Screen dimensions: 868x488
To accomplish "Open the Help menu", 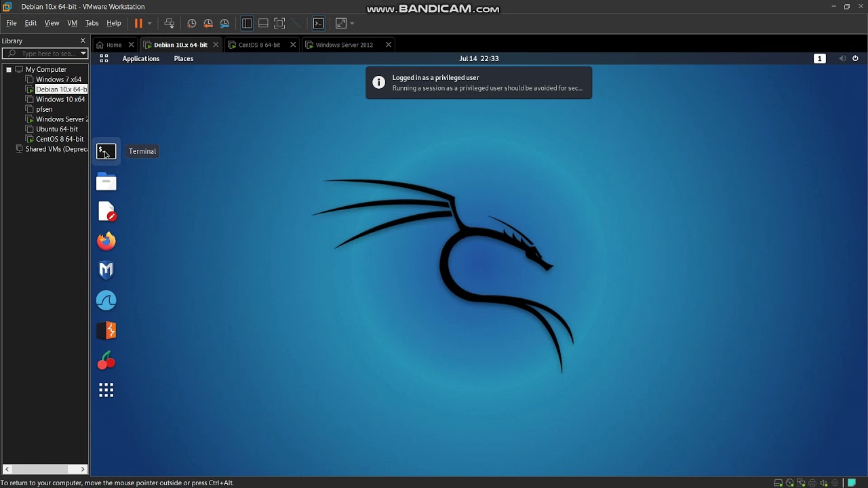I will coord(114,23).
